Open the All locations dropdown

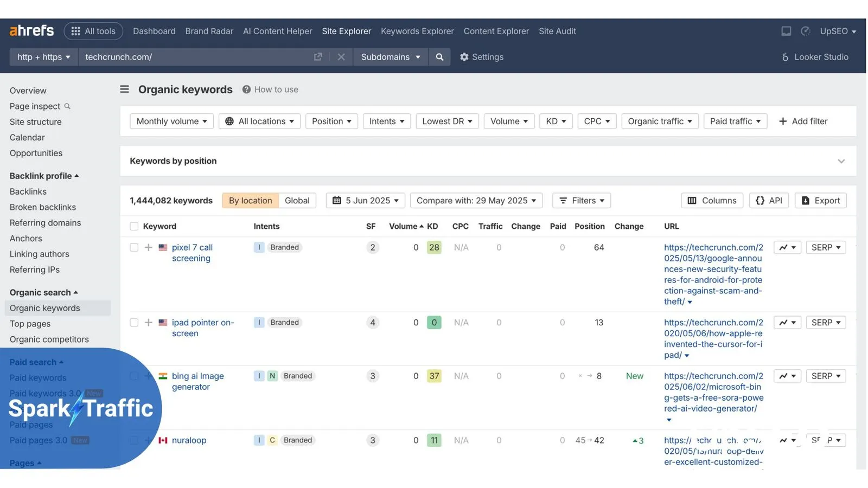pos(259,121)
